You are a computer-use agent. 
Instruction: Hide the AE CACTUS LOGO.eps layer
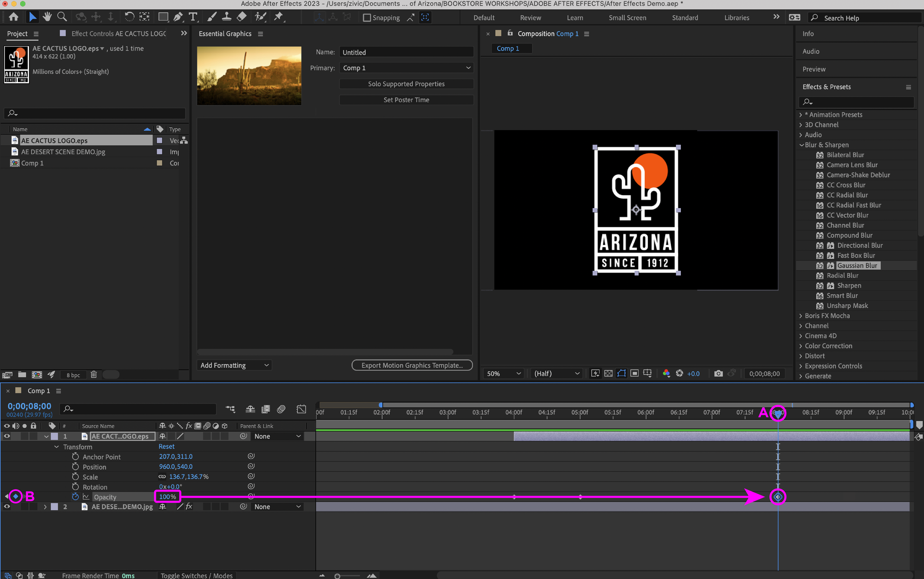7,436
